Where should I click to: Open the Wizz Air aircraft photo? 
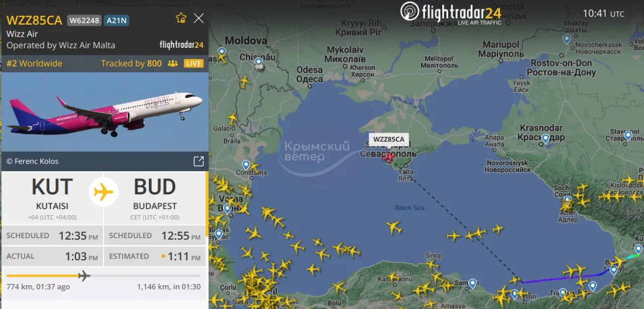tap(105, 112)
